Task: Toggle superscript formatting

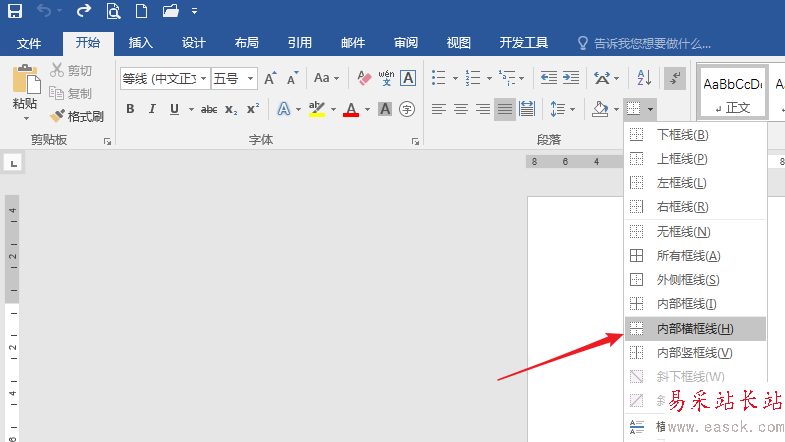Action: click(x=253, y=109)
